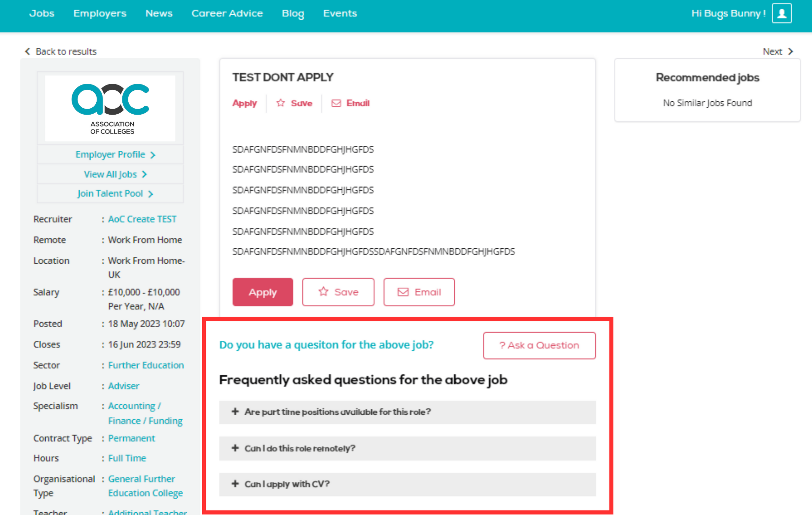Screen dimensions: 812x515
Task: Click the salary £10,000 value
Action: click(x=144, y=299)
